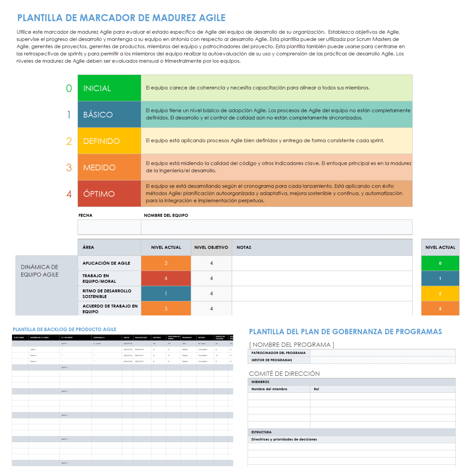Click the NIVEL OBJETIVO column header
Viewport: 476px width, 476px height.
tap(211, 247)
